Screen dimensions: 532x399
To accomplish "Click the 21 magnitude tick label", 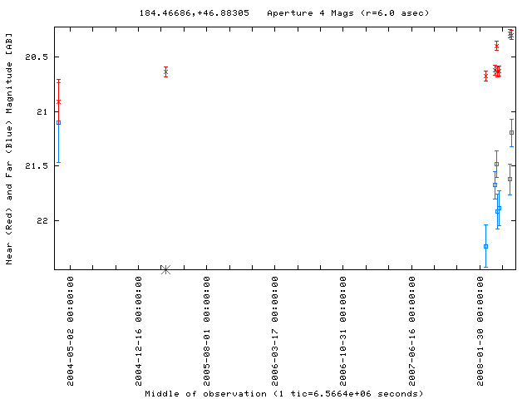I will coord(42,111).
